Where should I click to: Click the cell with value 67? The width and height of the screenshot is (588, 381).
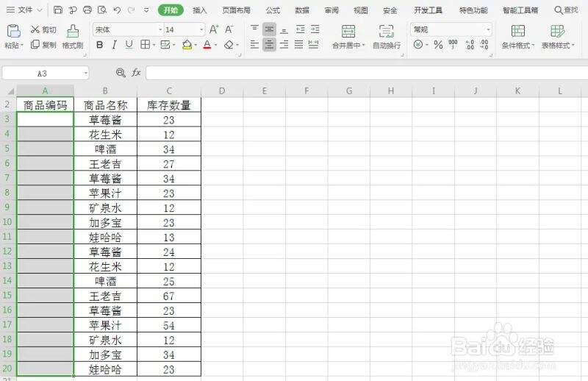[169, 296]
